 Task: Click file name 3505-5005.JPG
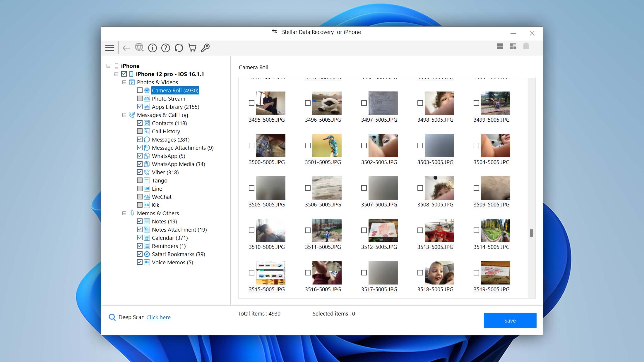click(267, 204)
